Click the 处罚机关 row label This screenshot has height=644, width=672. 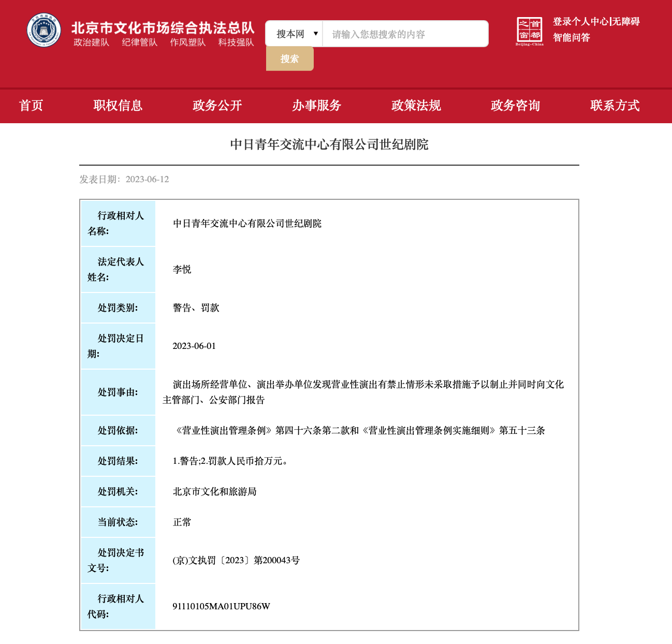[118, 492]
